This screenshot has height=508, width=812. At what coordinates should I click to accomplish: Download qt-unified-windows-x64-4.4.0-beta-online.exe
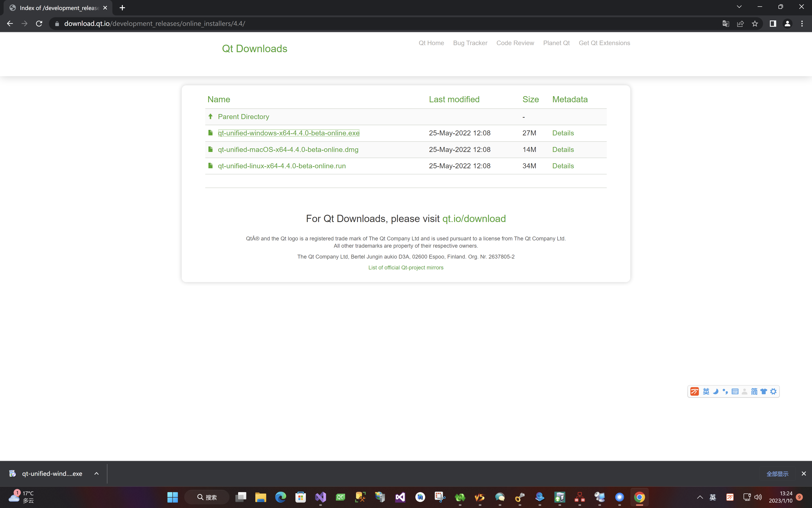coord(289,133)
